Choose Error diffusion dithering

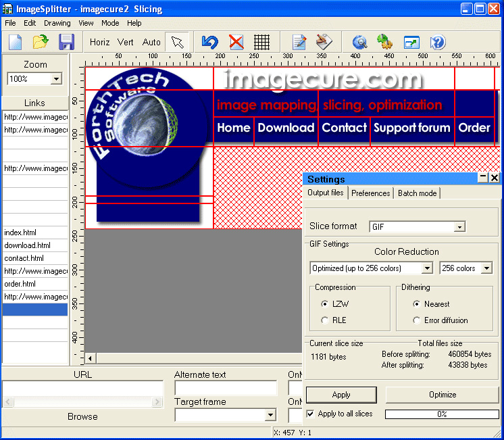(x=417, y=320)
